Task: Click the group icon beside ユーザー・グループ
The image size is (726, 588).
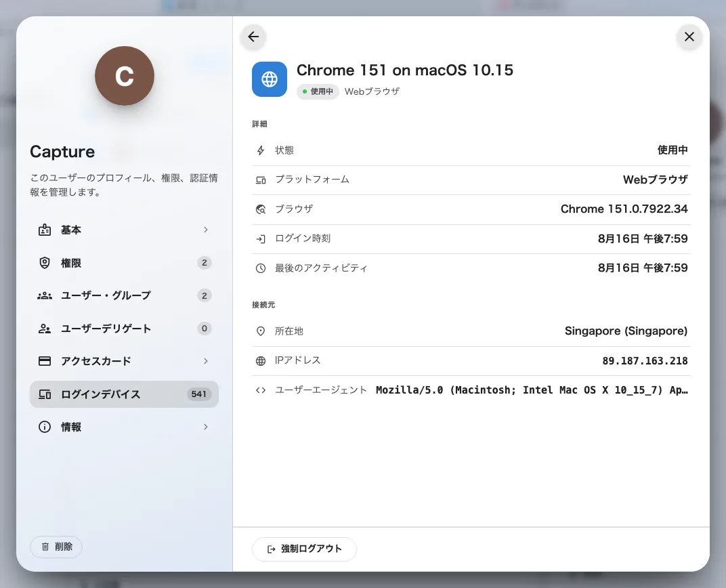Action: coord(45,295)
